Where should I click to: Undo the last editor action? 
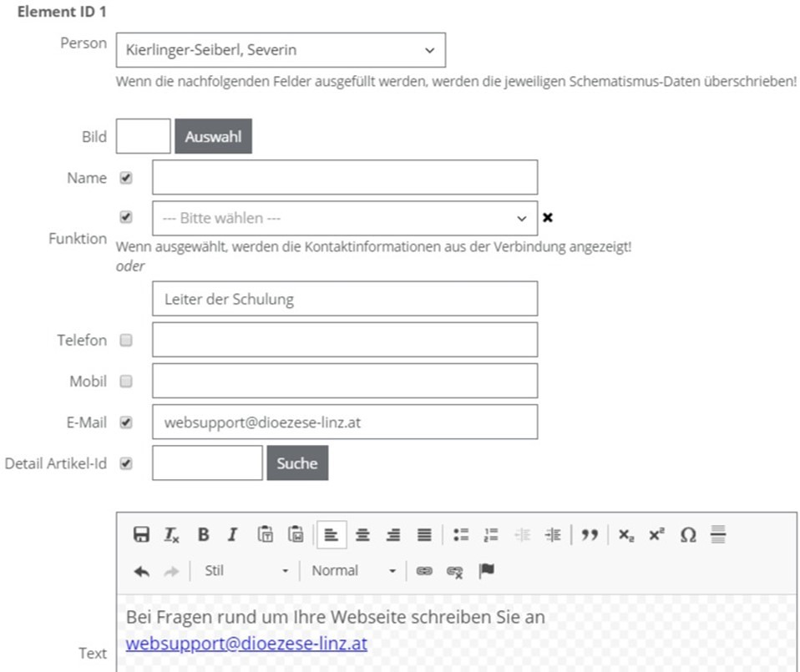pyautogui.click(x=141, y=571)
